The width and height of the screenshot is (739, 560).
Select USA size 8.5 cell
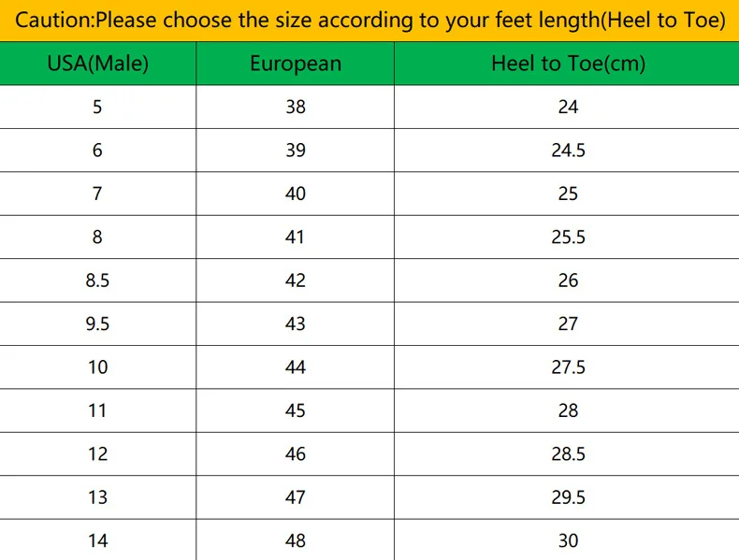[98, 280]
